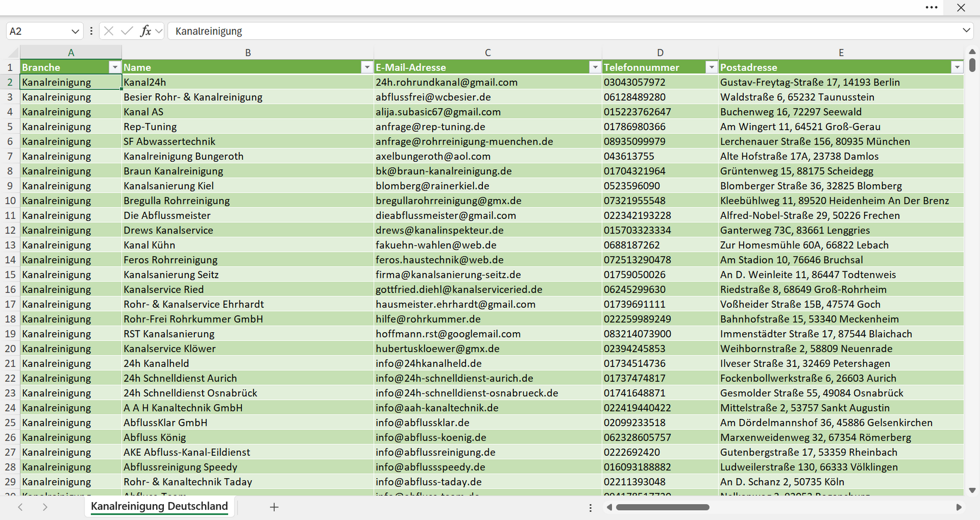Expand the function dropdown next to fx
The height and width of the screenshot is (520, 980).
159,31
